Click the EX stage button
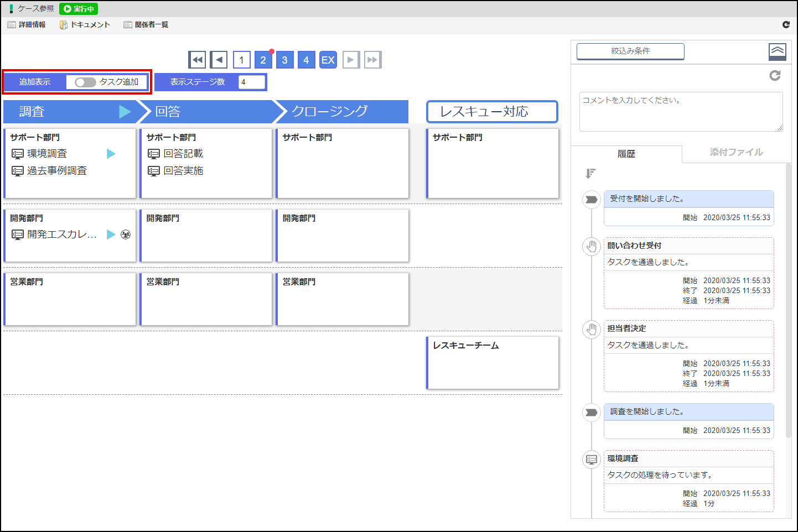Viewport: 798px width, 532px height. (328, 60)
